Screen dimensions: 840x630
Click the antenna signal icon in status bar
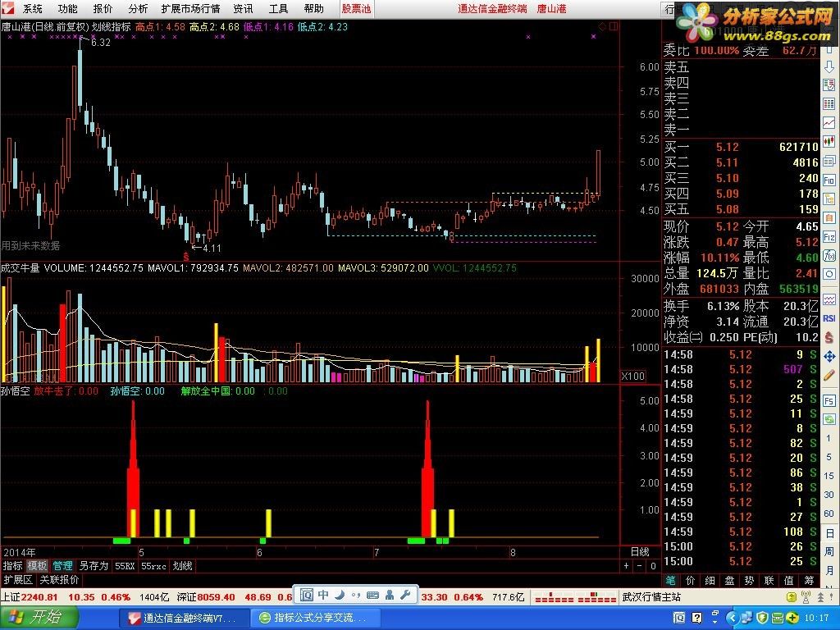806,597
